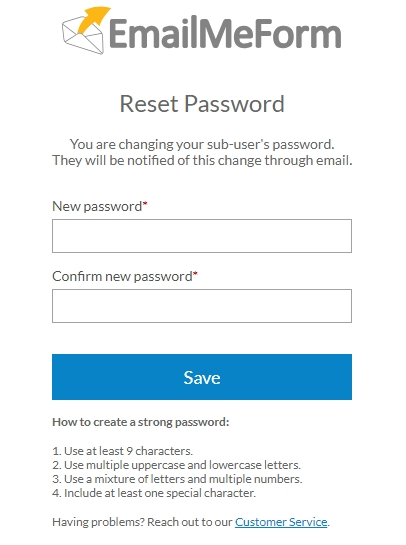Click the EmailMeForm logo text
The image size is (406, 545).
pyautogui.click(x=225, y=33)
